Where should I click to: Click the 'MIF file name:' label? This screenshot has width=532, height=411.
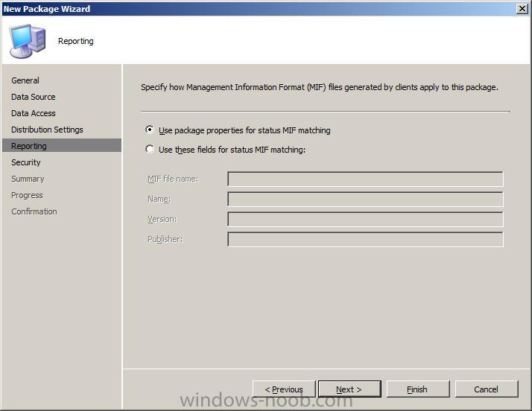173,179
